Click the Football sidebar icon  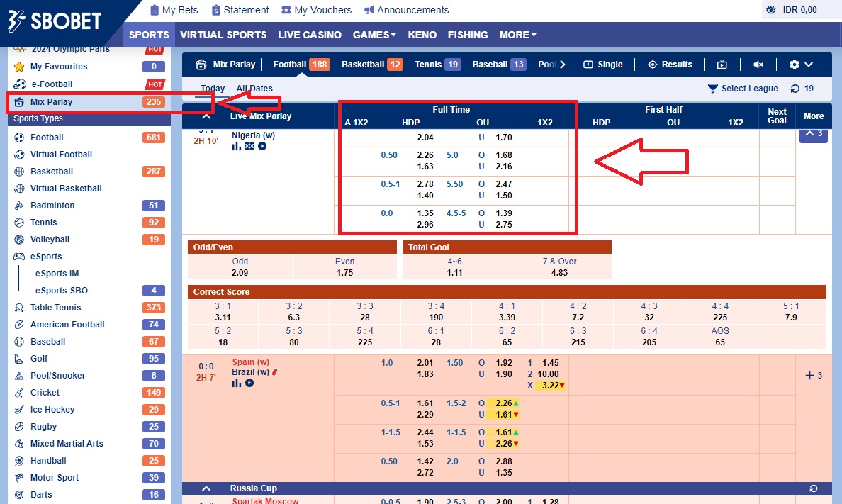tap(19, 138)
